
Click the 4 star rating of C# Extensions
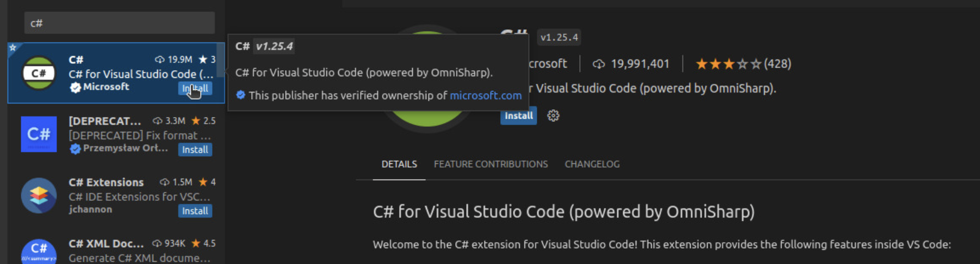click(x=207, y=182)
